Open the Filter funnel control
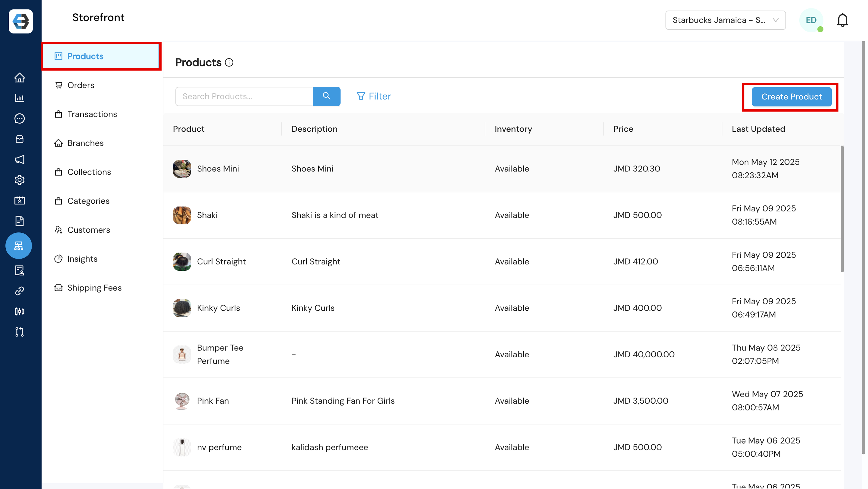 pos(374,96)
